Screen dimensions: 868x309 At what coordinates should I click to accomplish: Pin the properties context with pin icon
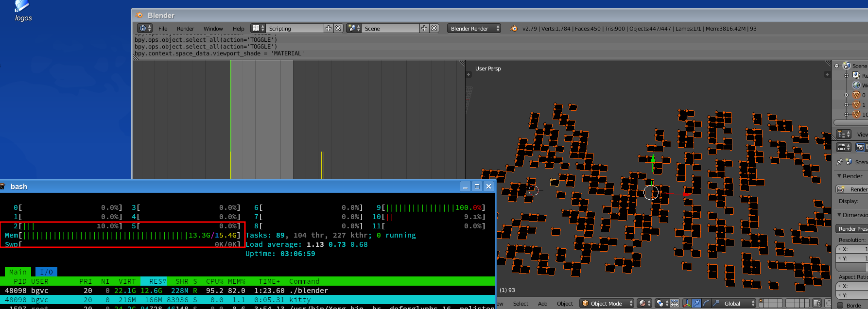[x=839, y=162]
